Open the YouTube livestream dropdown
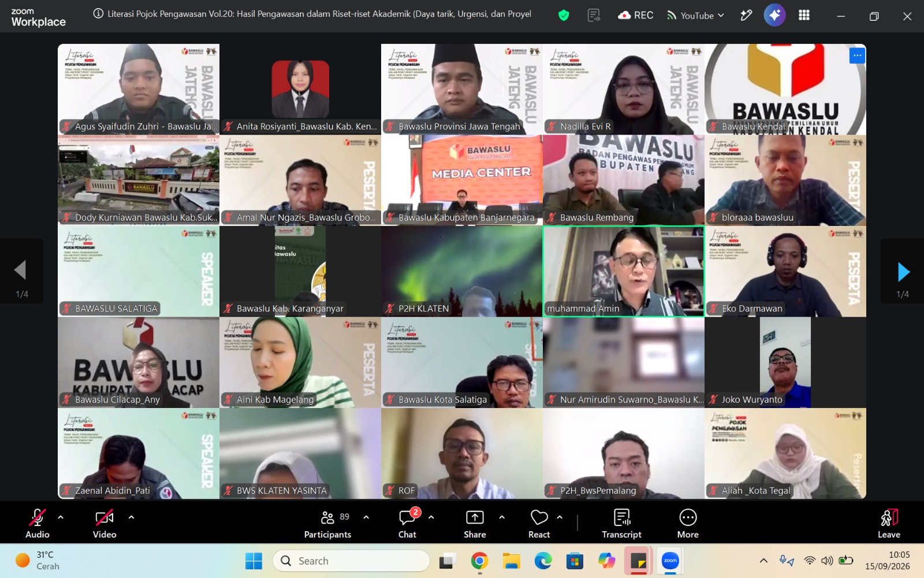The width and height of the screenshot is (924, 578). pos(695,16)
